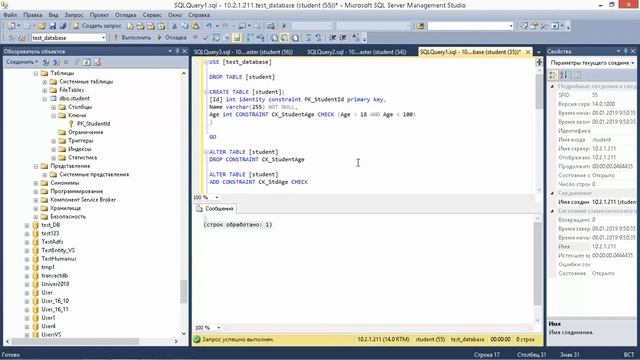This screenshot has width=640, height=360.
Task: Click the dbo.student table icon
Action: pyautogui.click(x=53, y=98)
